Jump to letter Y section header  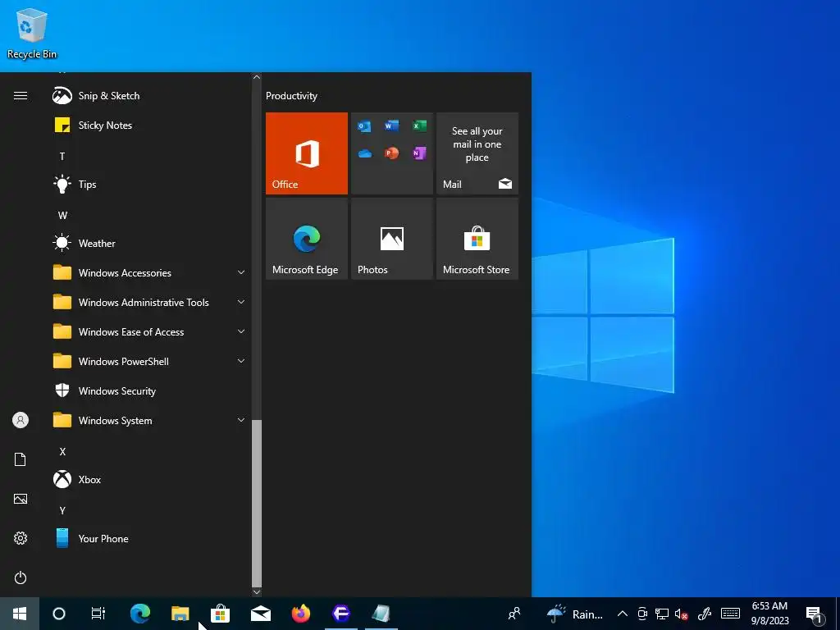pos(62,510)
